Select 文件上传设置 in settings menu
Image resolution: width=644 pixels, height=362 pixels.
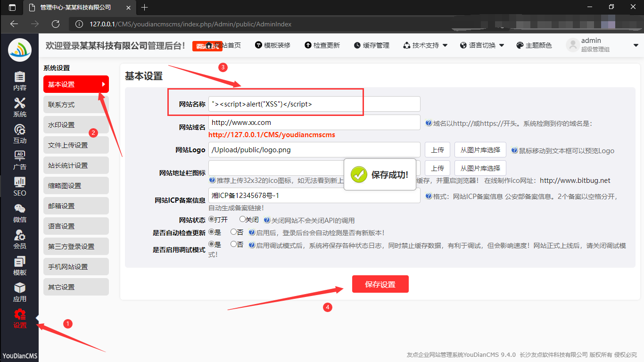[x=76, y=145]
